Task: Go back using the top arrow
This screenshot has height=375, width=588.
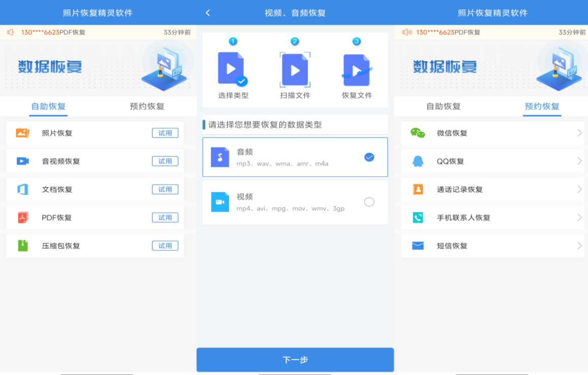Action: [208, 13]
